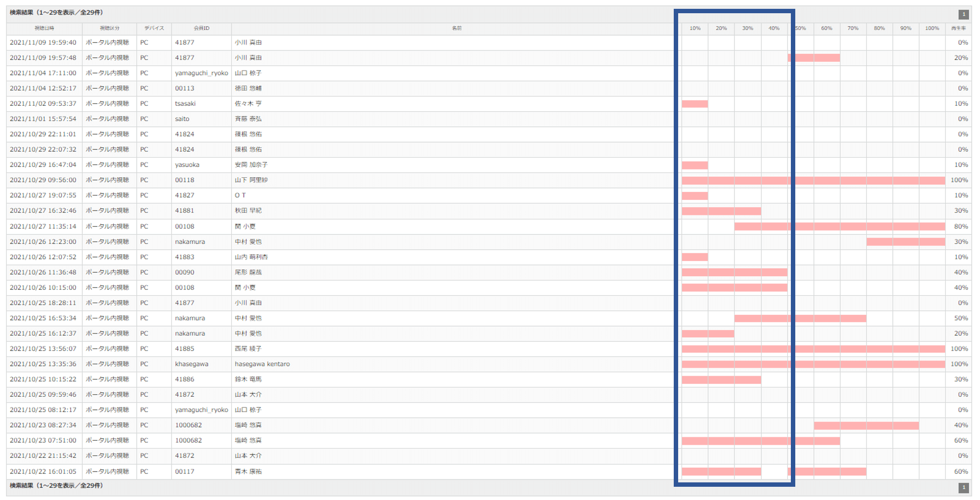
Task: Click the name hasegawa kentaro
Action: (262, 364)
